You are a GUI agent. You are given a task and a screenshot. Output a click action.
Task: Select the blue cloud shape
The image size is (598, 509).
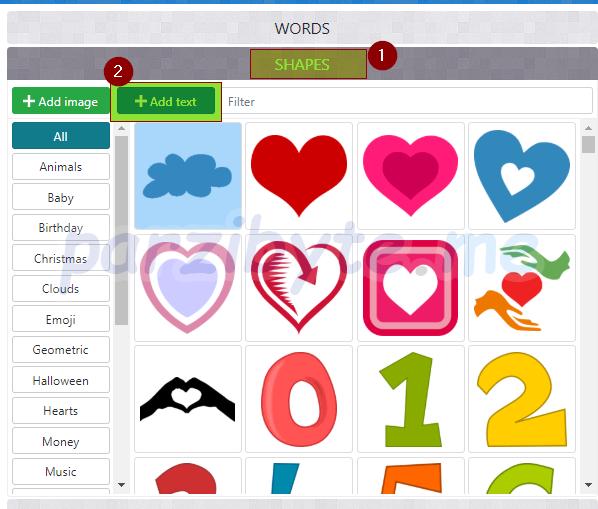click(188, 176)
